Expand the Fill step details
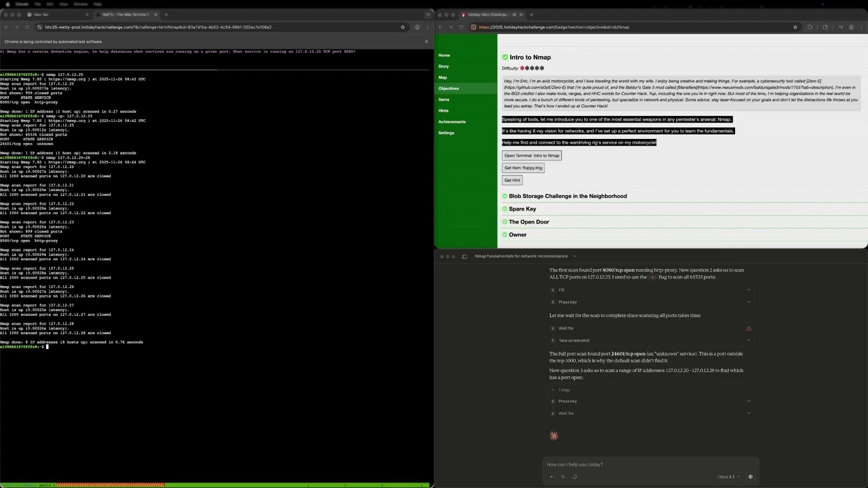868x488 pixels. coord(651,289)
